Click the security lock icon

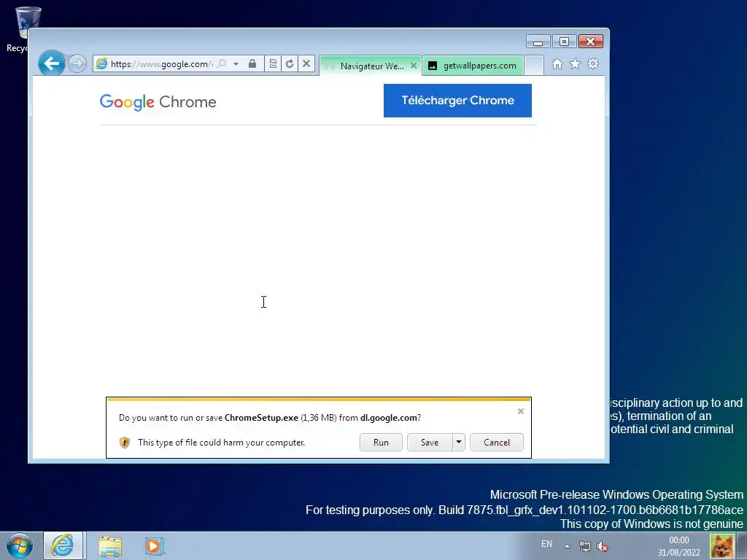tap(252, 64)
